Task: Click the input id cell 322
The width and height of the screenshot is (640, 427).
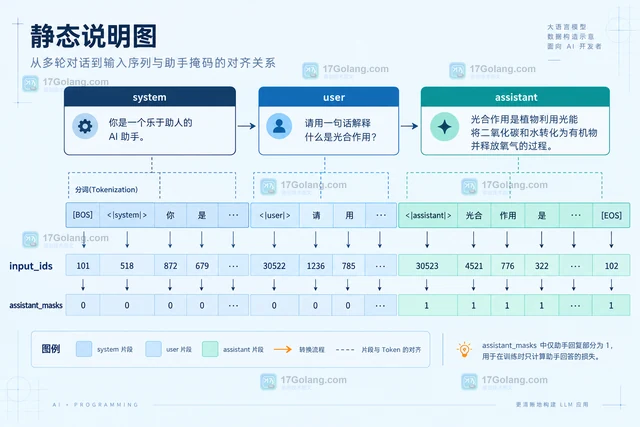Action: click(542, 266)
